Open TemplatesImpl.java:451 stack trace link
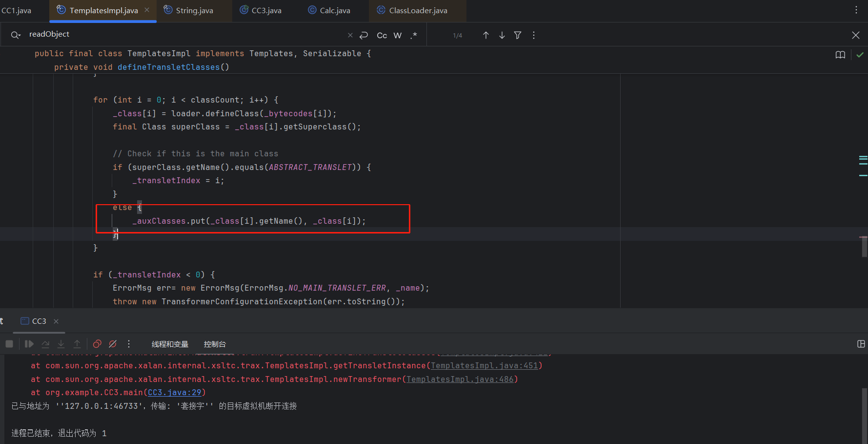The image size is (868, 444). (x=484, y=366)
